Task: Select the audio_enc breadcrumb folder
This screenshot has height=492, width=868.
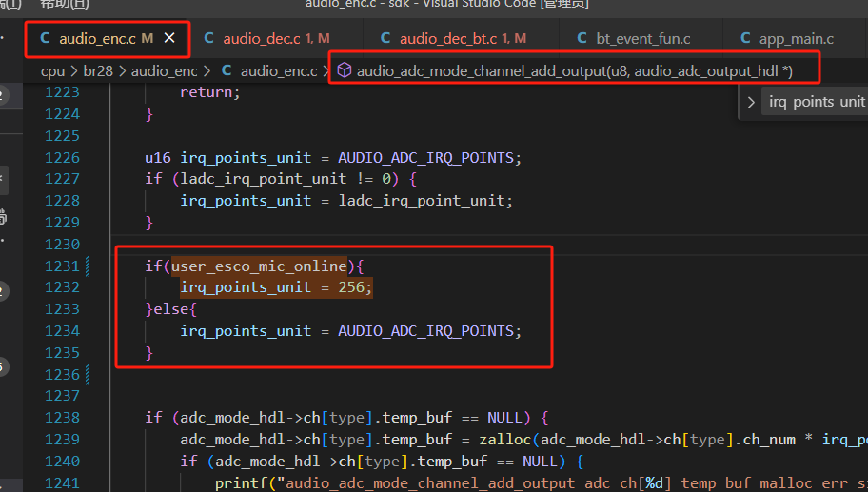Action: (x=164, y=71)
